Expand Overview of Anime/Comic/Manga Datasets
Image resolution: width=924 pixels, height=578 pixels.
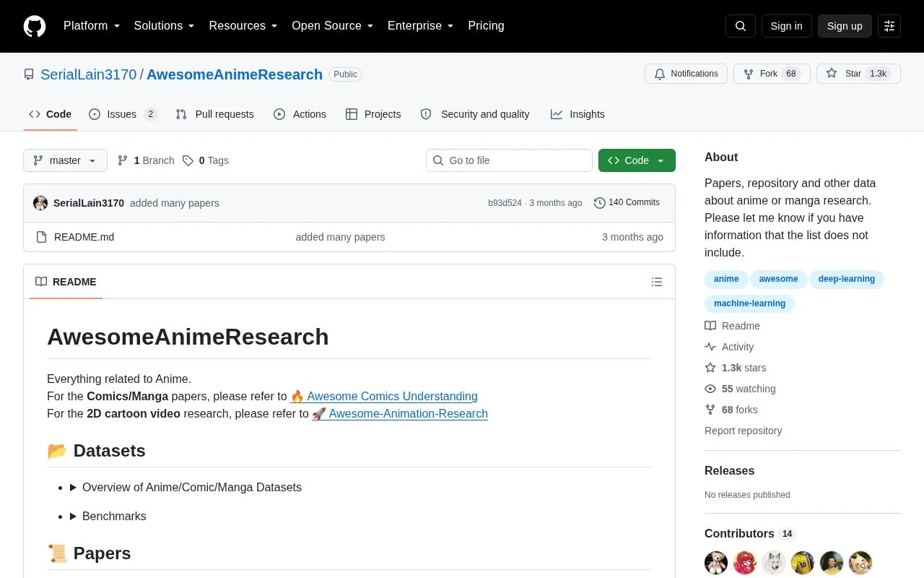coord(186,487)
